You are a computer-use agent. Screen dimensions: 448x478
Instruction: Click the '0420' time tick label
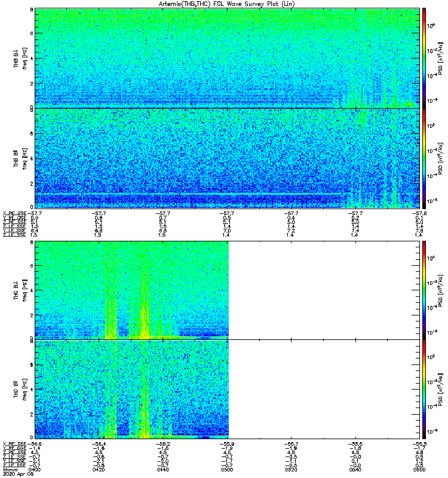99,470
